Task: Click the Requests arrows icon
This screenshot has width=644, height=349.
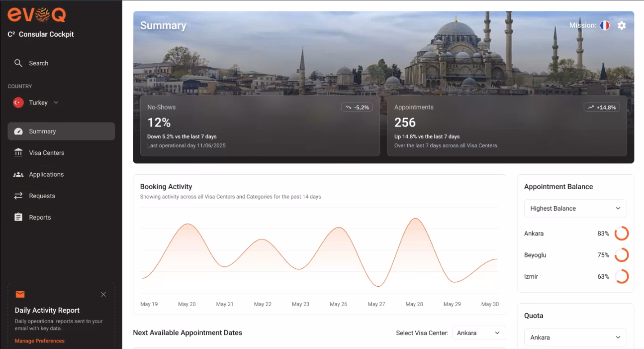Action: pos(18,196)
